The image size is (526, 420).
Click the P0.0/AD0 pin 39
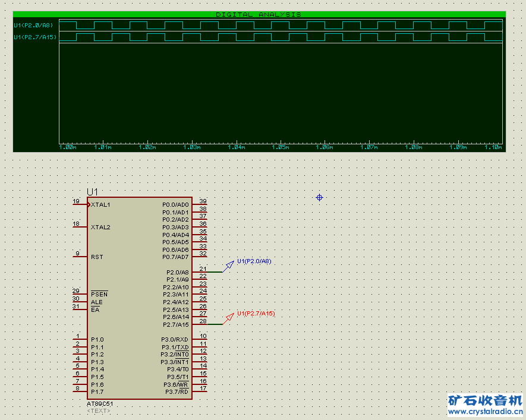click(200, 204)
